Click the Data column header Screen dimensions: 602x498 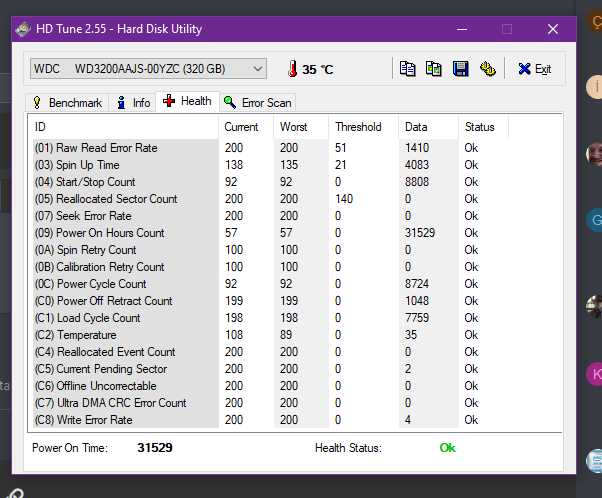[x=428, y=127]
